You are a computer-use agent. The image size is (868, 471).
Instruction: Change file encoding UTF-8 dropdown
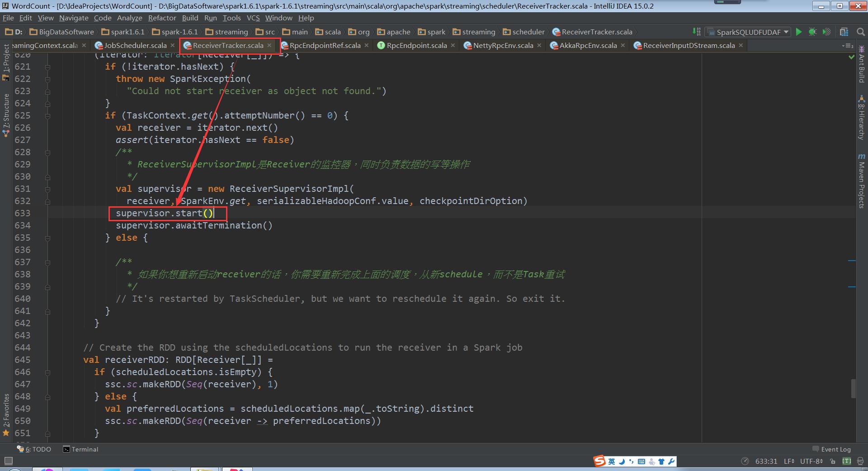(811, 461)
